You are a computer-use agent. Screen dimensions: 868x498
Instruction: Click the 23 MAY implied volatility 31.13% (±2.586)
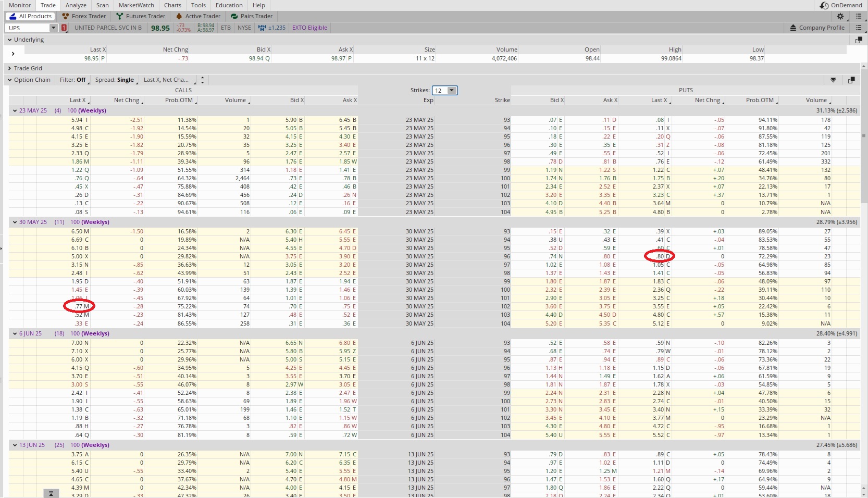837,110
